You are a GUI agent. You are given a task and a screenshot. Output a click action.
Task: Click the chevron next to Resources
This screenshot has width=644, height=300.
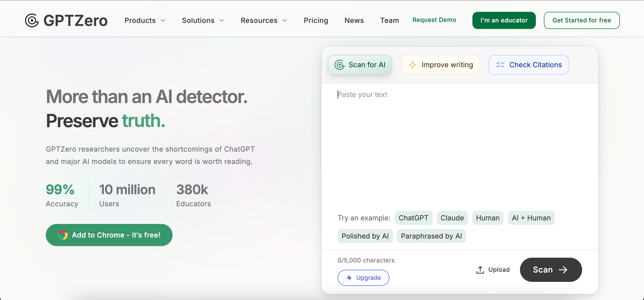pos(285,20)
